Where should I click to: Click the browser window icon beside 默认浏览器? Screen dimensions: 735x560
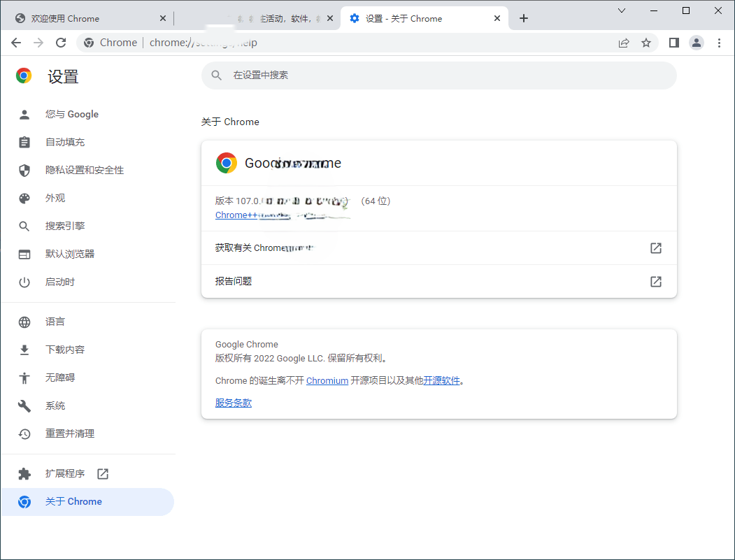(x=24, y=254)
